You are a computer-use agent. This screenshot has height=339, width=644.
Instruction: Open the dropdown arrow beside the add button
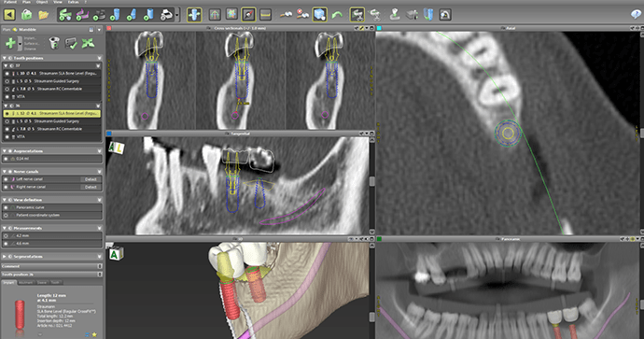[x=20, y=43]
